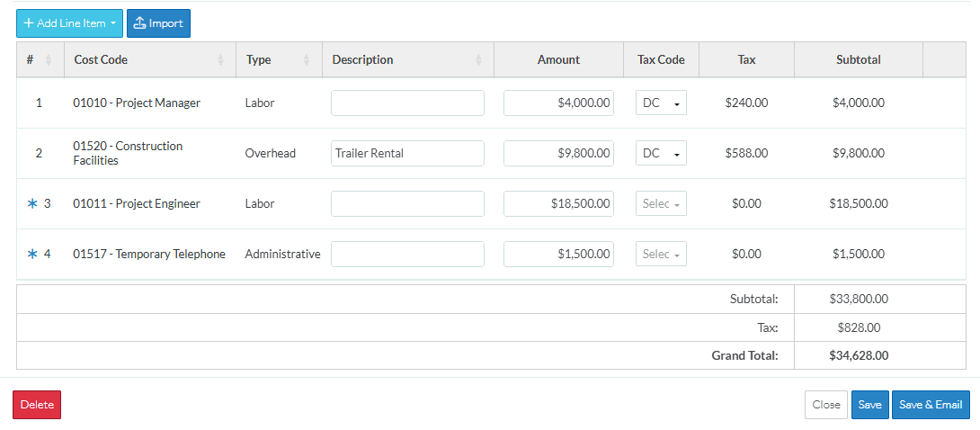This screenshot has width=980, height=430.
Task: Click the Import button
Action: tap(158, 23)
